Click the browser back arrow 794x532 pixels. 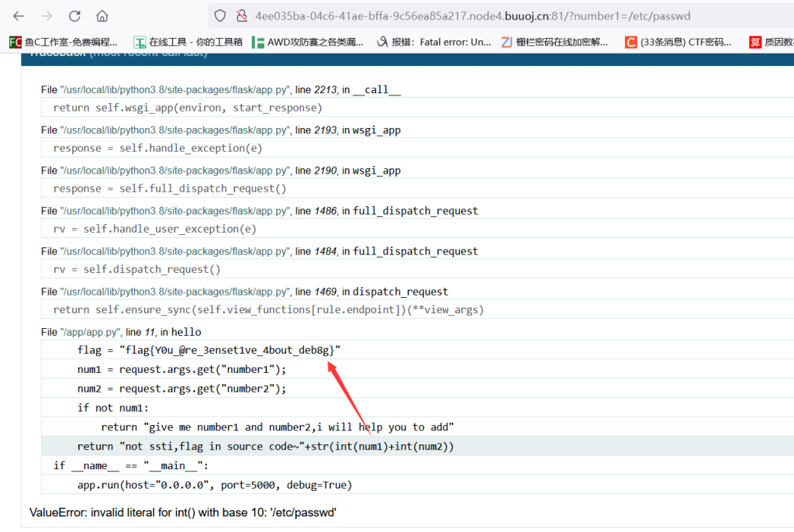pyautogui.click(x=19, y=16)
